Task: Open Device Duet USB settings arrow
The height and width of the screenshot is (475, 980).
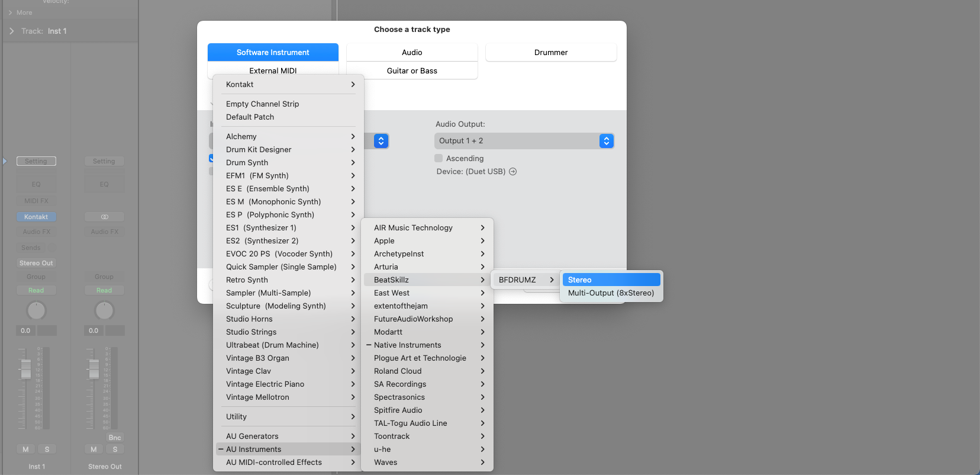Action: click(x=513, y=171)
